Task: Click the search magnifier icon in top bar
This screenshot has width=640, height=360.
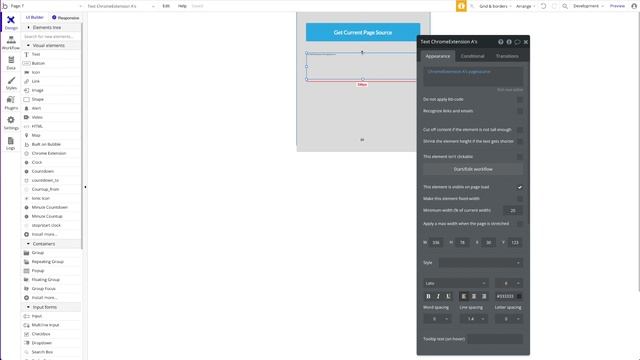Action: 565,6
